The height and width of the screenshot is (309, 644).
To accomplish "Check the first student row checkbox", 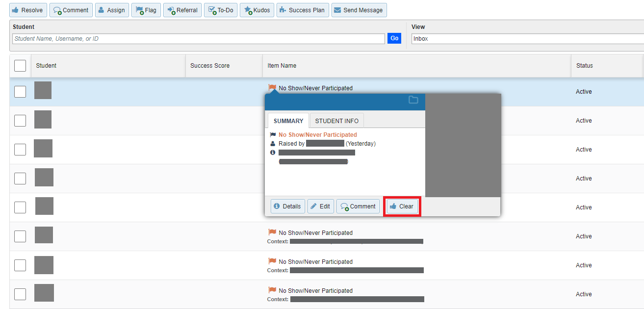I will (20, 92).
